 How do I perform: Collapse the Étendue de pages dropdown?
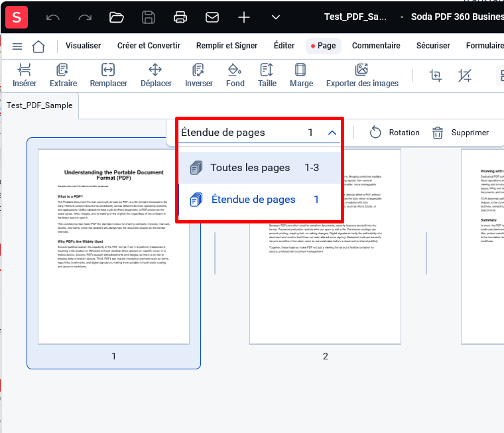coord(332,133)
